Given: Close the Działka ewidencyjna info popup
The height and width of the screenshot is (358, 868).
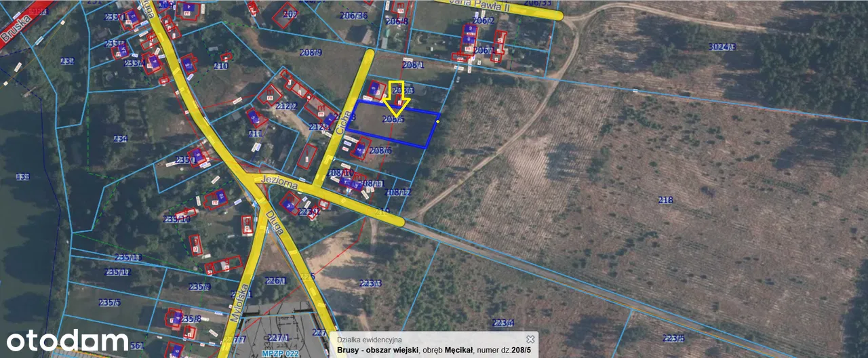Looking at the screenshot, I should pos(530,339).
